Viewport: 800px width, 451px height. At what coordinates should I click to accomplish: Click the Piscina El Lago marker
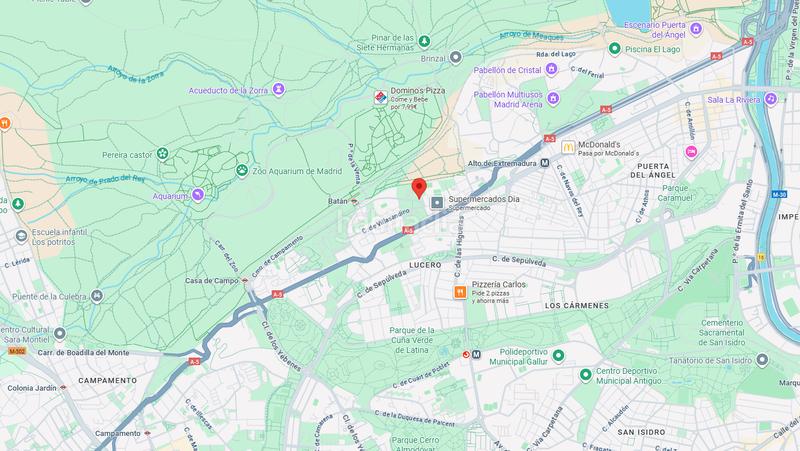(615, 48)
